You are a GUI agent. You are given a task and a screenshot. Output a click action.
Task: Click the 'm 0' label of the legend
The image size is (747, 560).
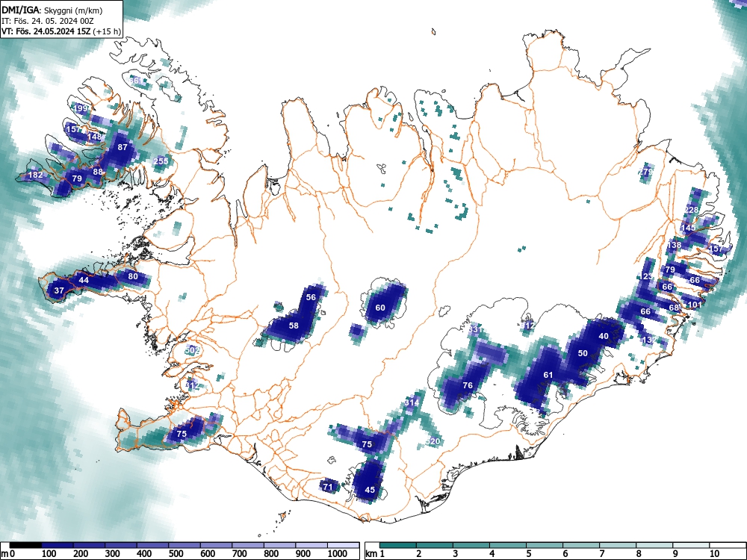pos(9,553)
